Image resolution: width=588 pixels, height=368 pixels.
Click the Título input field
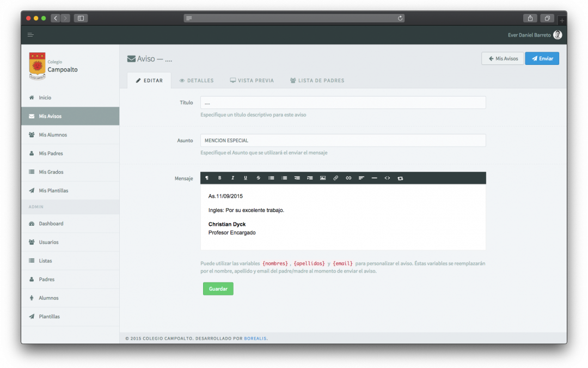pos(343,102)
